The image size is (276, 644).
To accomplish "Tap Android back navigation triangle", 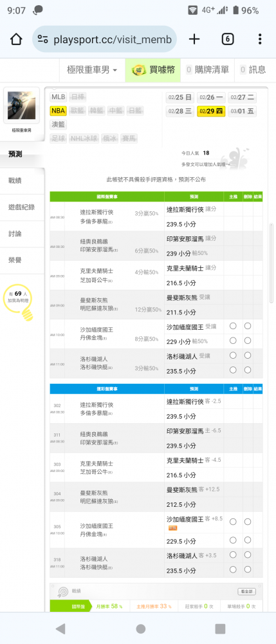I will point(60,629).
